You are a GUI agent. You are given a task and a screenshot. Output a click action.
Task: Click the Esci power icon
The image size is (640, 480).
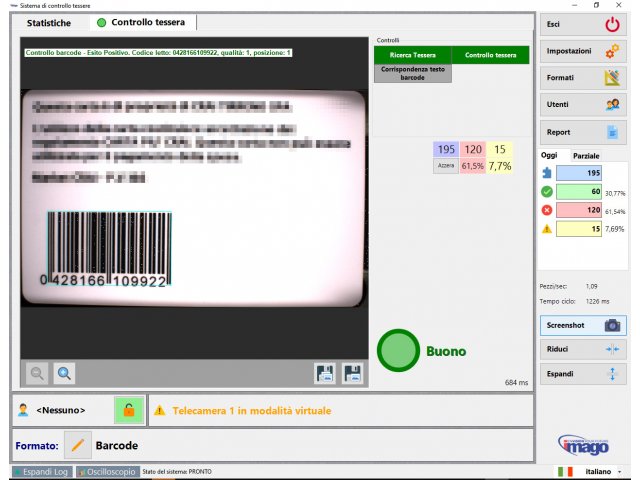(612, 24)
